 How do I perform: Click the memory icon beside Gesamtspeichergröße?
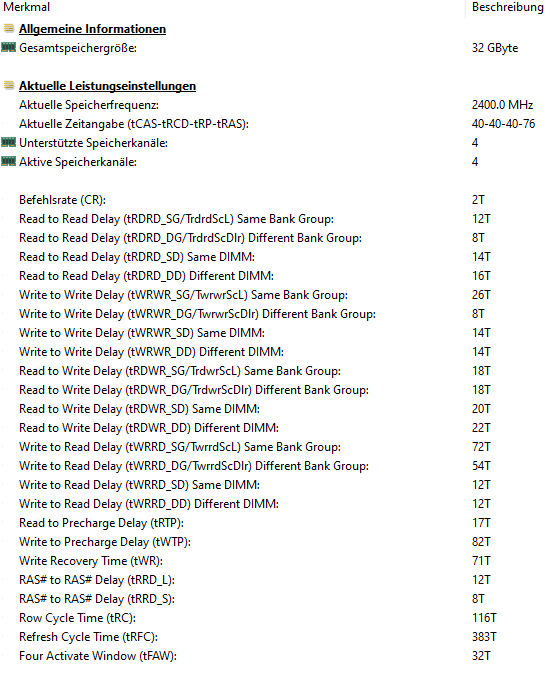click(8, 47)
